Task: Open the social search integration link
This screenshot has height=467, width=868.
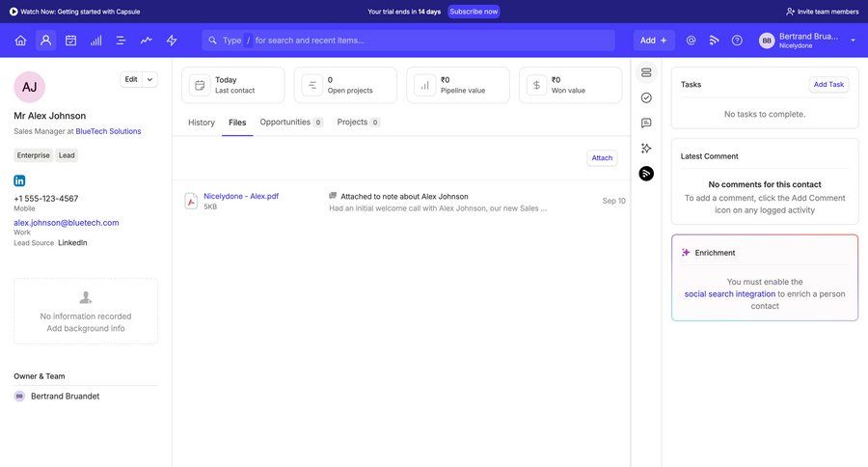Action: point(730,294)
